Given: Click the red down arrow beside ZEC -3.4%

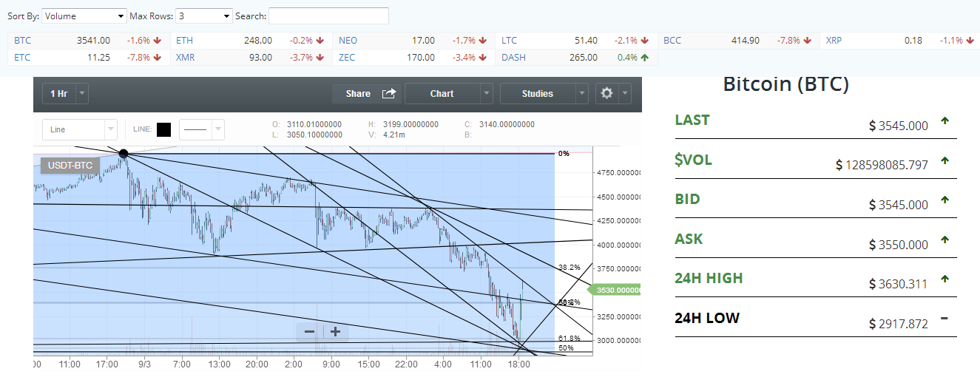Looking at the screenshot, I should pos(482,57).
